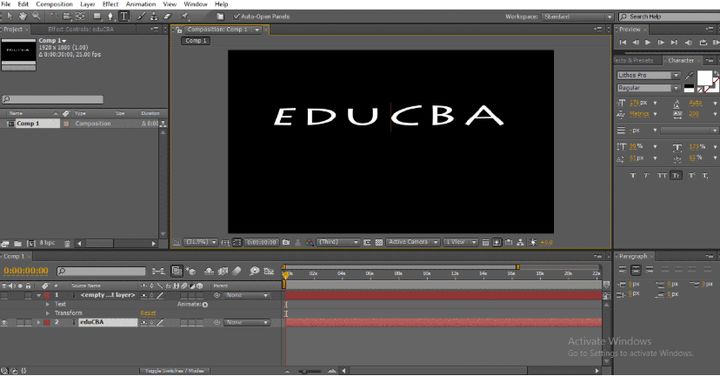Viewport: 720px width, 376px height.
Task: Toggle Small Caps style in Character panel
Action: 676,176
